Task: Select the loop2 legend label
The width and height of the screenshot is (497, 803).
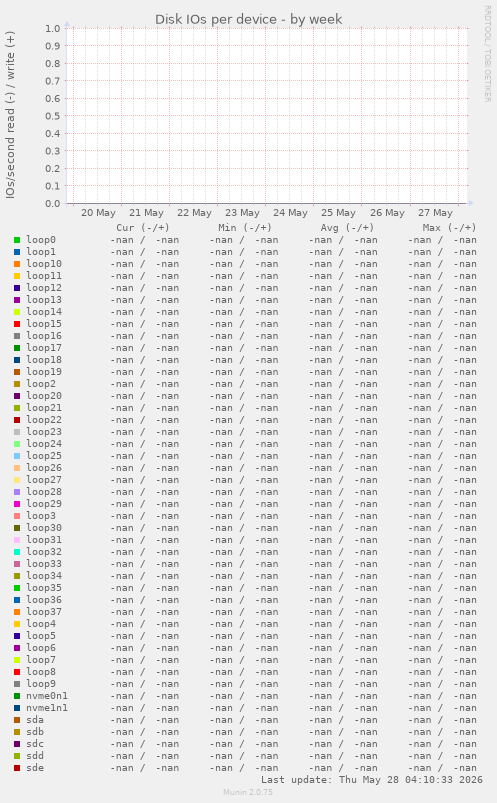Action: point(41,384)
